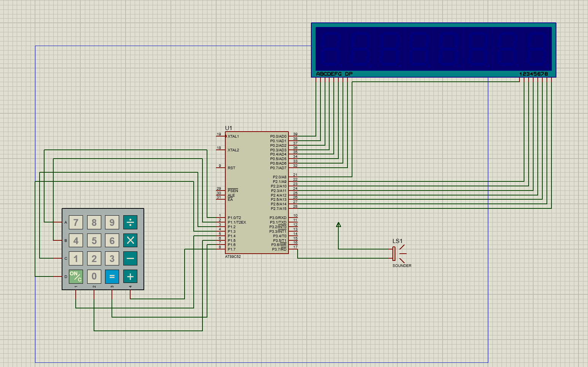Image resolution: width=588 pixels, height=367 pixels.
Task: Click the AT89C52 part name text
Action: pyautogui.click(x=233, y=257)
